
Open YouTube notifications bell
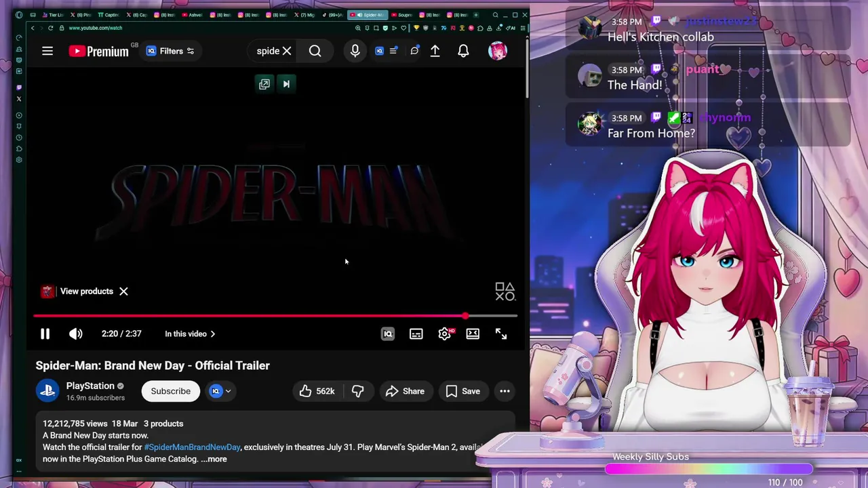point(463,51)
